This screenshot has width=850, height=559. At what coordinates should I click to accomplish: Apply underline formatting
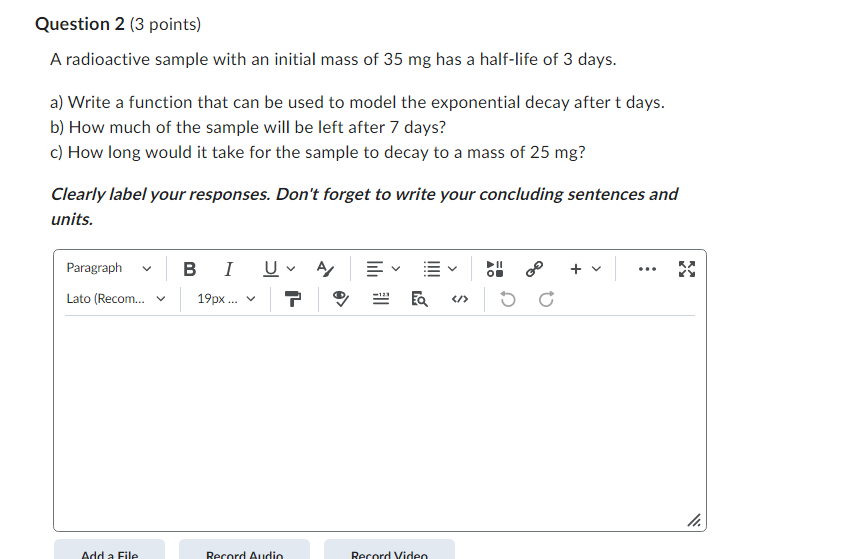tap(270, 269)
